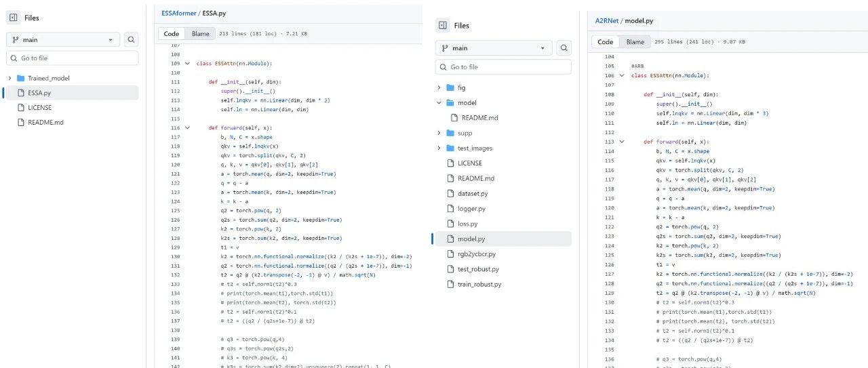Switch to Blame tab in model.py view
This screenshot has width=868, height=368.
pos(635,42)
